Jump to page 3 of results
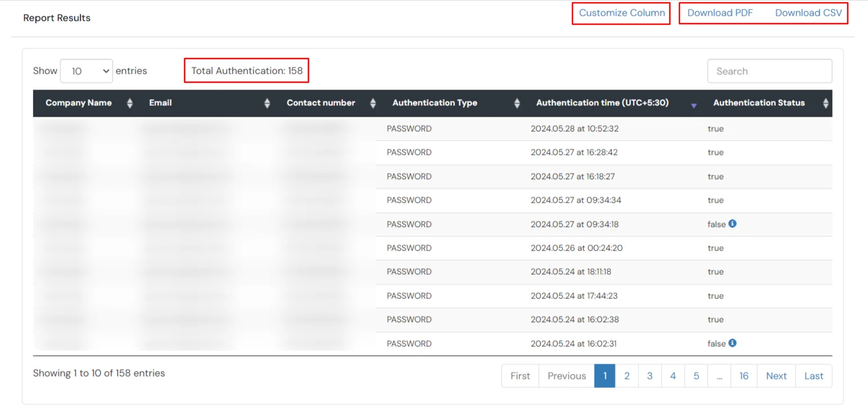868x411 pixels. 650,376
